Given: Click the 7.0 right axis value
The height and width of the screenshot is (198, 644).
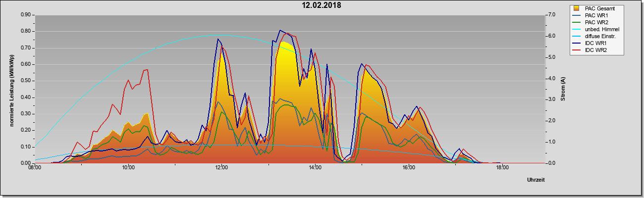Looking at the screenshot, I should [x=551, y=15].
